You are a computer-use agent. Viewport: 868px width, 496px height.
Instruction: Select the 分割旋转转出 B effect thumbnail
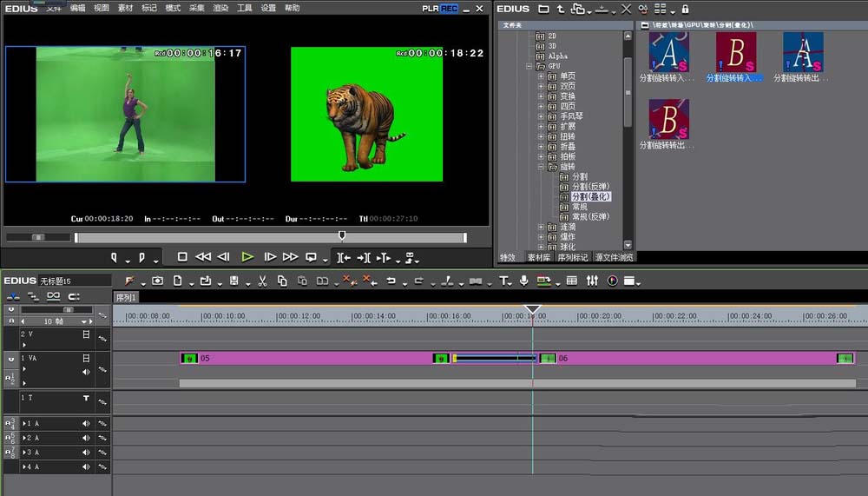[x=668, y=120]
